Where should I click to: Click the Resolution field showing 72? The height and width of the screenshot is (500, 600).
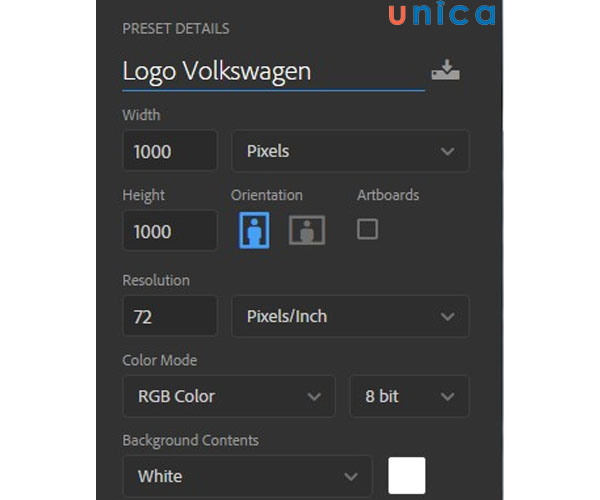click(169, 317)
